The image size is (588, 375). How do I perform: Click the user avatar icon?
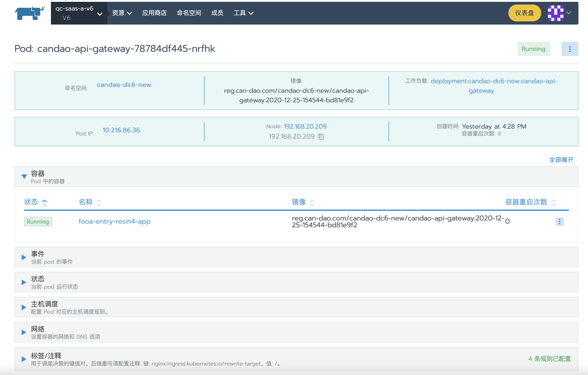click(x=555, y=13)
